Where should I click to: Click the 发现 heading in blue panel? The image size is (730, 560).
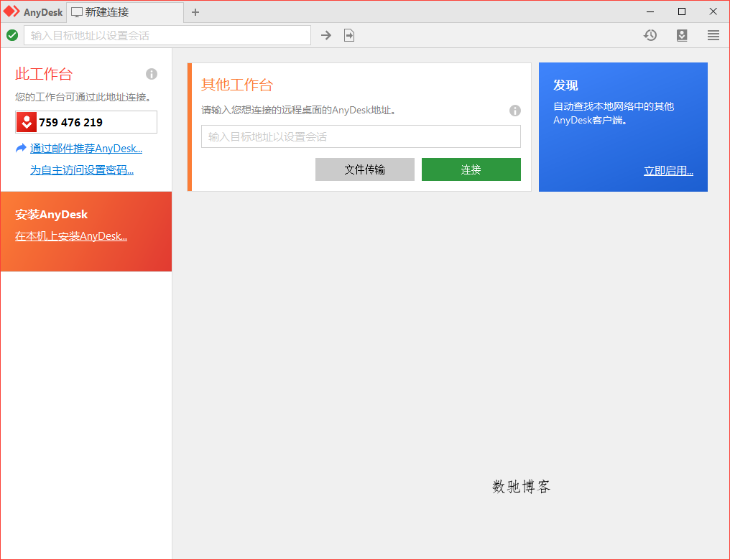coord(565,85)
